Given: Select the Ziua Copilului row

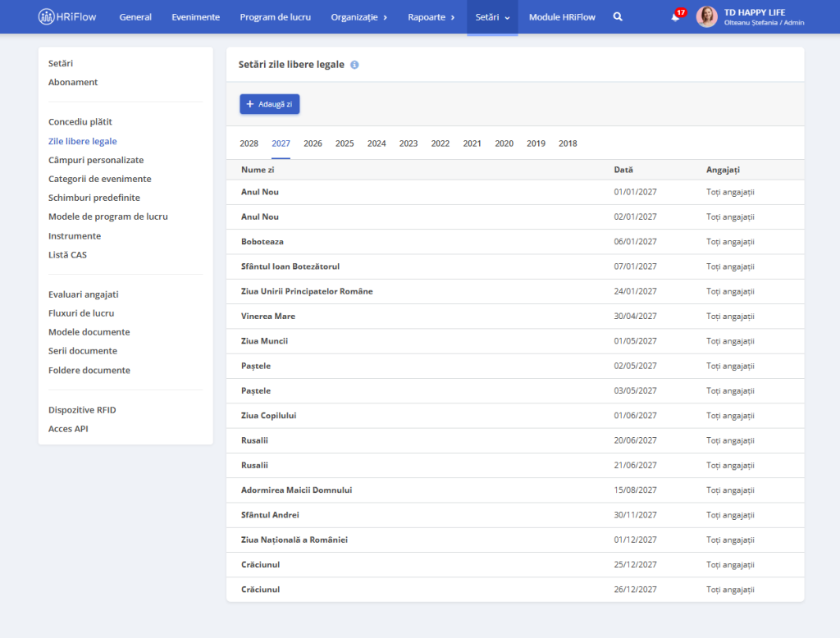Looking at the screenshot, I should [515, 416].
